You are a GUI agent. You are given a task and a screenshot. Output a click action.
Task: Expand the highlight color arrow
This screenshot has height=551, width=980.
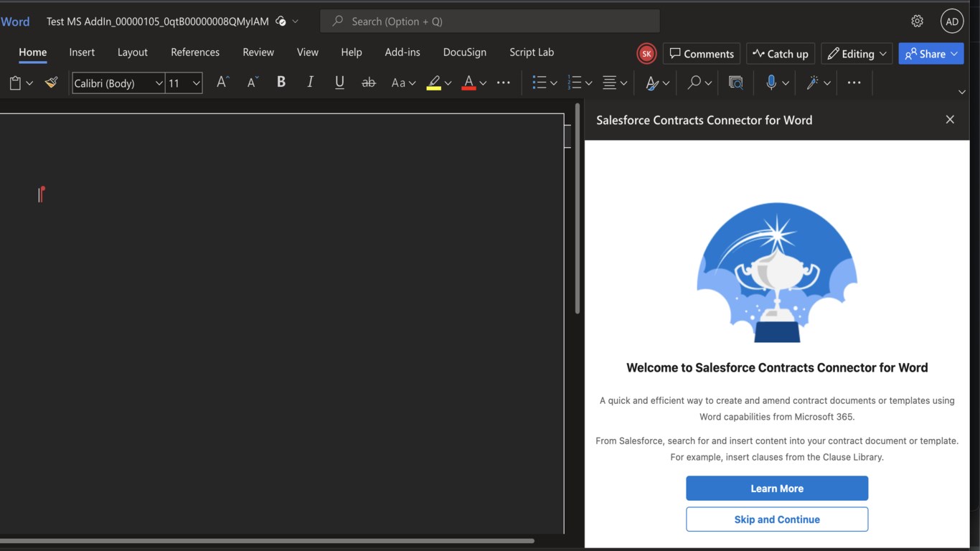[448, 83]
